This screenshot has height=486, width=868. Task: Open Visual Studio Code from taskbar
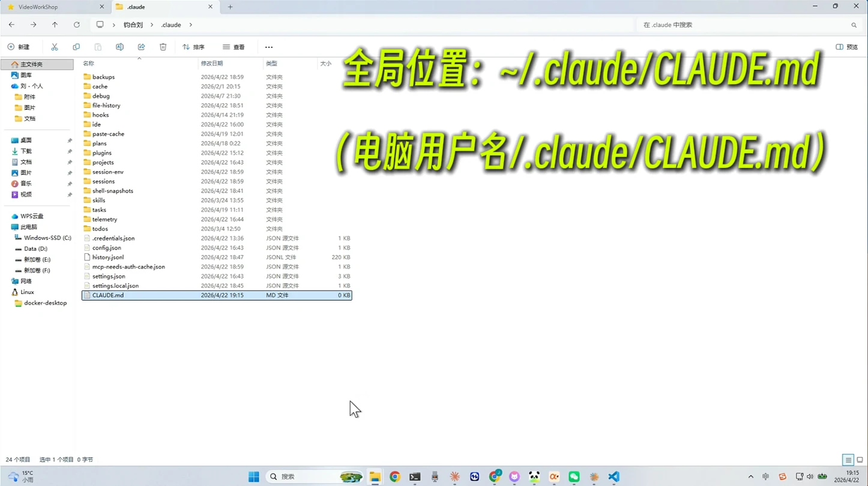pyautogui.click(x=613, y=476)
